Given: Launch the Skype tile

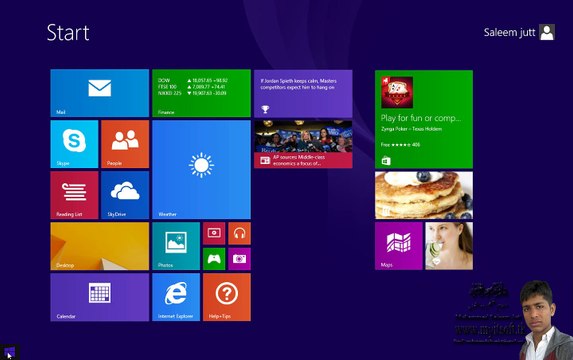Looking at the screenshot, I should (x=74, y=144).
